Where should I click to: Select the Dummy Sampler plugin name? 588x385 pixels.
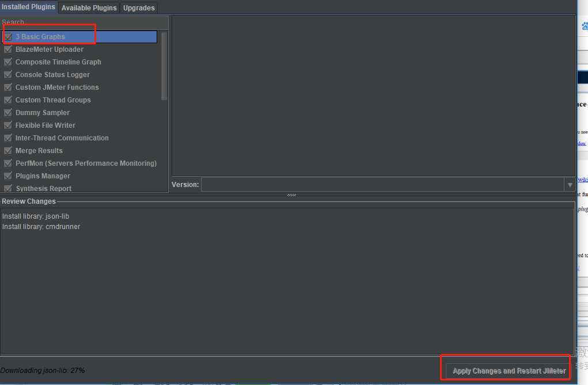tap(43, 113)
